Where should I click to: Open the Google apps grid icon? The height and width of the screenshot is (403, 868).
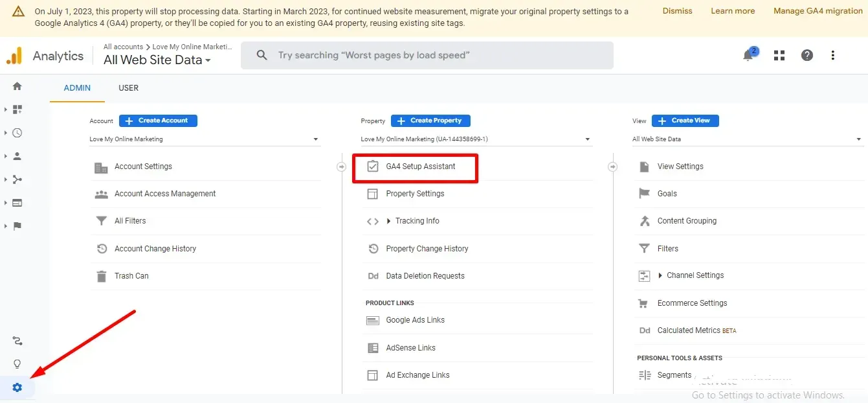tap(779, 55)
